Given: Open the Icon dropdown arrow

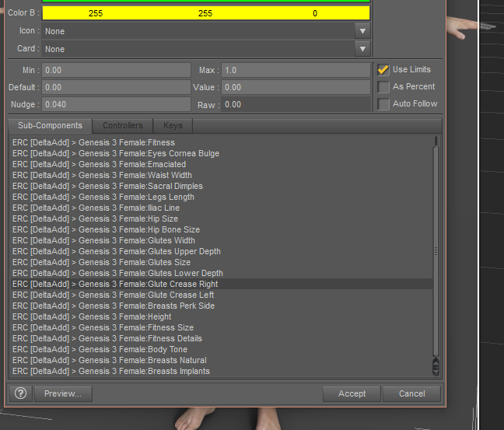Looking at the screenshot, I should 362,31.
